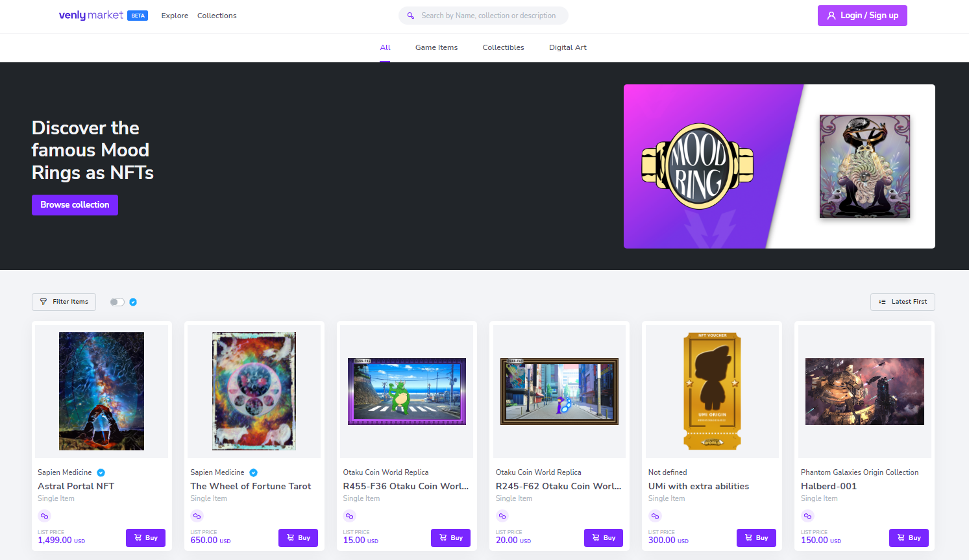Click the Not defined collection label
The image size is (969, 560).
click(x=667, y=472)
